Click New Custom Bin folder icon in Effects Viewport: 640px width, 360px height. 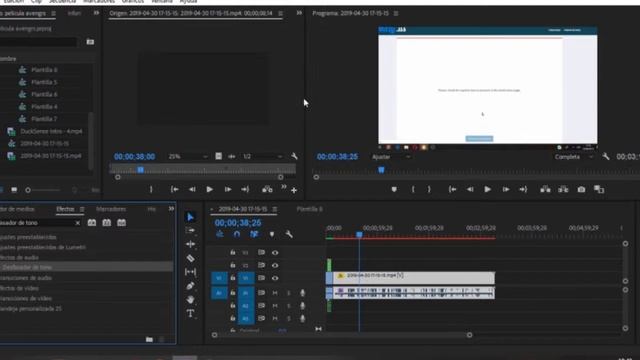(x=149, y=339)
